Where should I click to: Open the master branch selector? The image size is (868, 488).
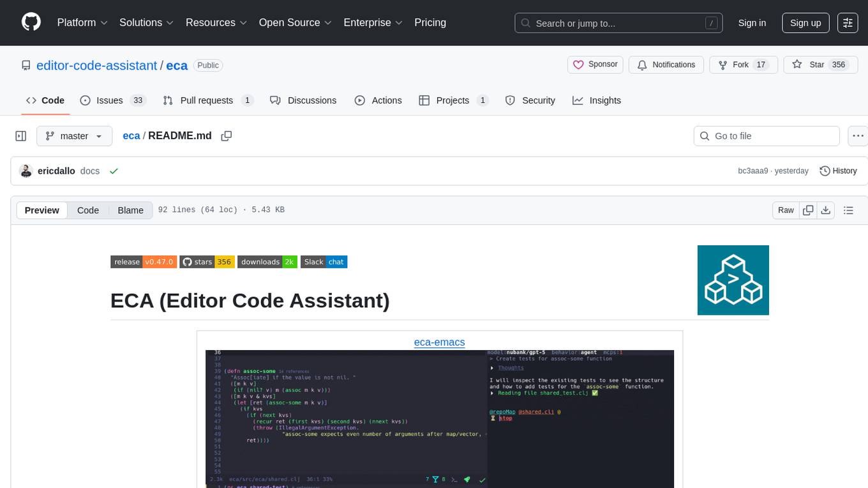pyautogui.click(x=74, y=136)
